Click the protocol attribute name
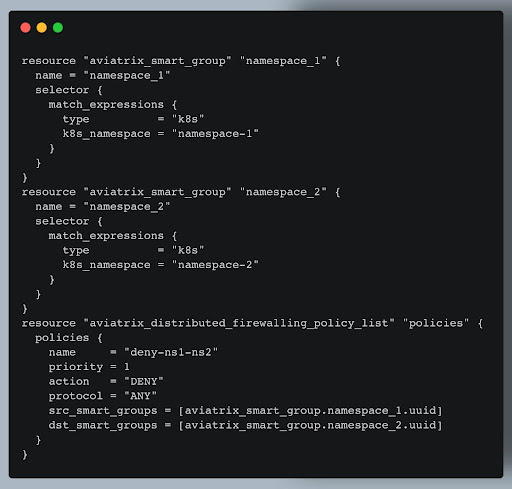The width and height of the screenshot is (512, 489). (x=76, y=396)
